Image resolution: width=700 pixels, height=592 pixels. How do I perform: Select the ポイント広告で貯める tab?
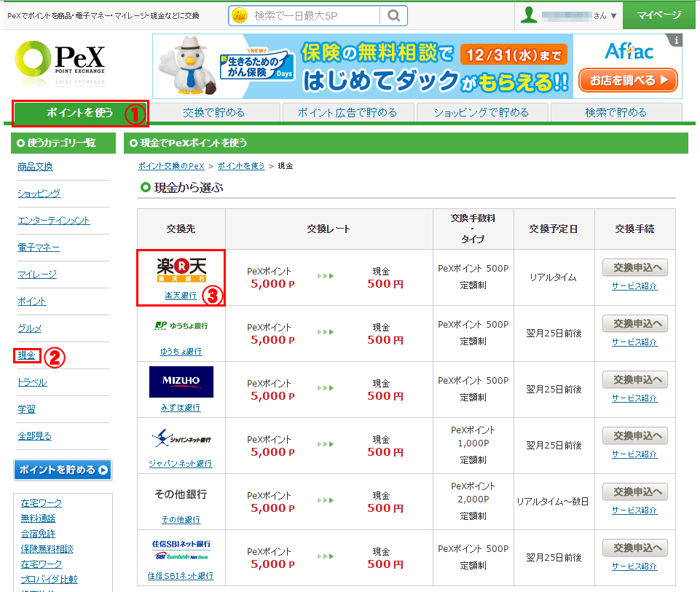click(347, 113)
